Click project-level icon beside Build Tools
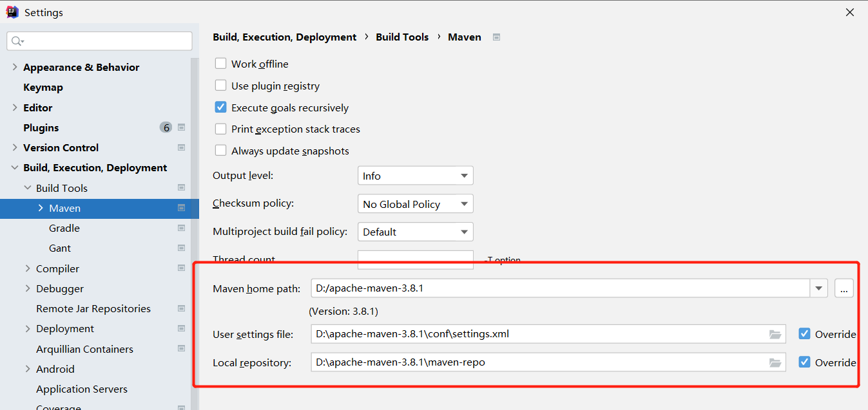 [x=181, y=188]
